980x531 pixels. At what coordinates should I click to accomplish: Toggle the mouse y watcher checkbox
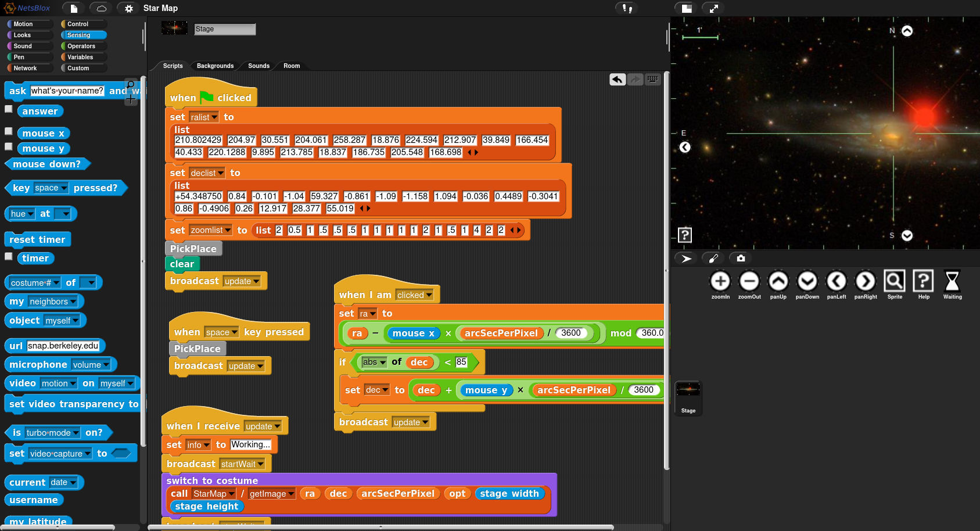point(9,146)
